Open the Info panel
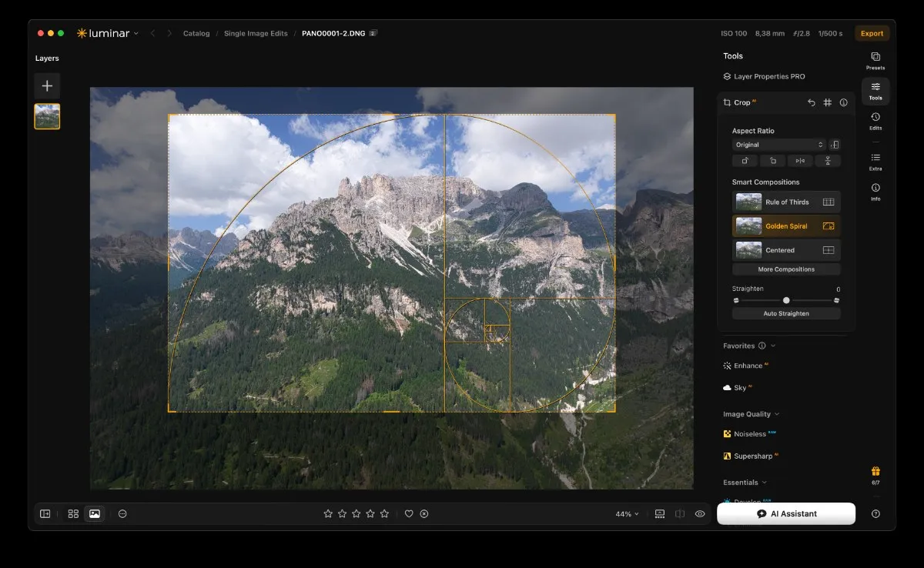This screenshot has width=924, height=568. 875,192
